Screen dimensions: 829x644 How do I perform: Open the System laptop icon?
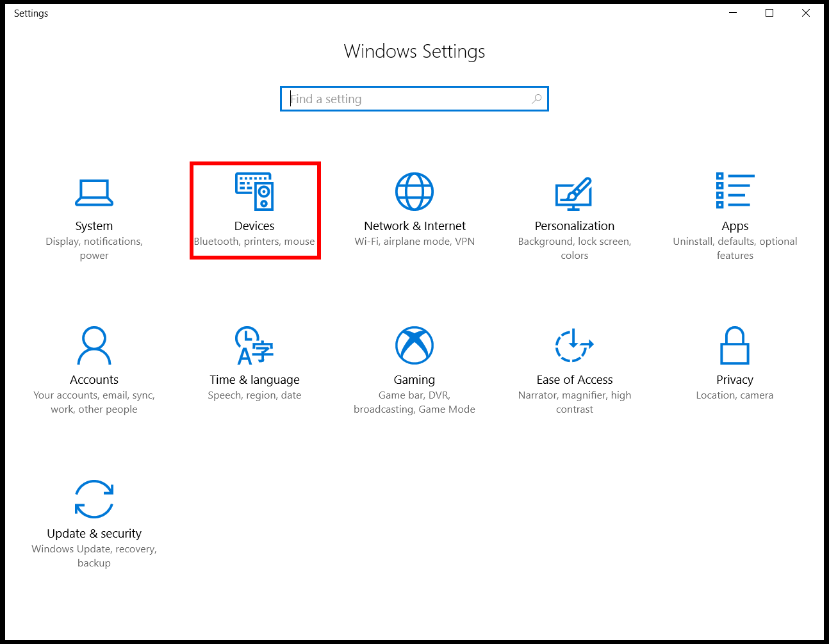pyautogui.click(x=94, y=192)
